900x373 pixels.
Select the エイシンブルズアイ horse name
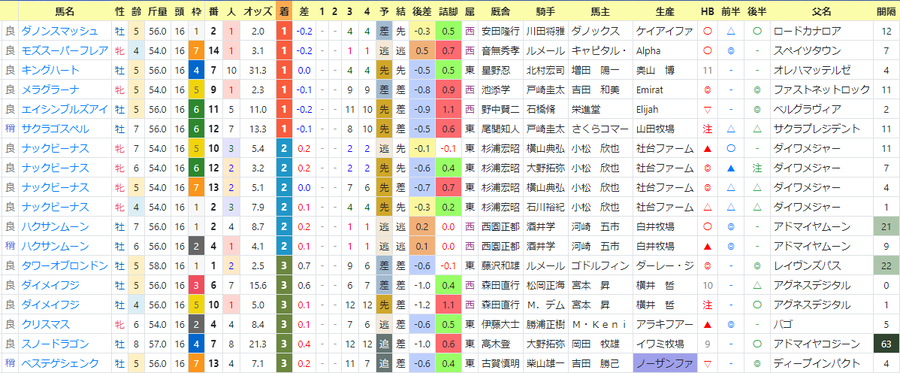click(x=64, y=109)
